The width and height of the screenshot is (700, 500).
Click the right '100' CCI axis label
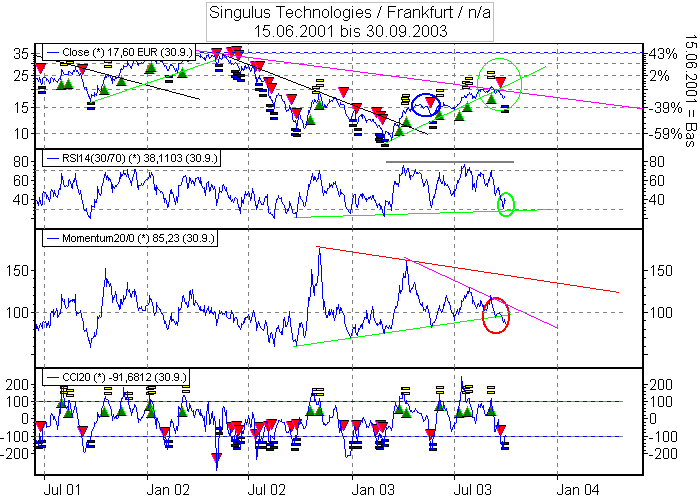(660, 402)
